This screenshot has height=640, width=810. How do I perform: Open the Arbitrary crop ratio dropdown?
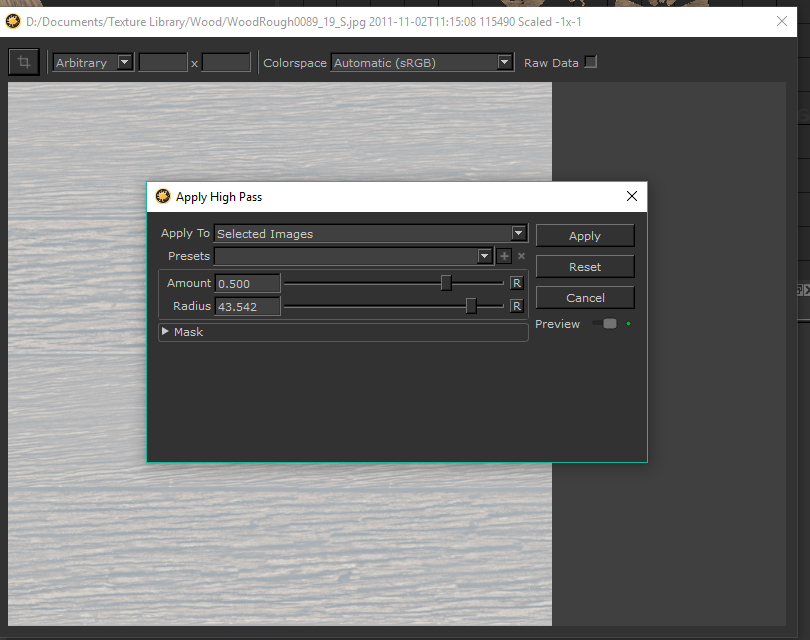click(93, 63)
